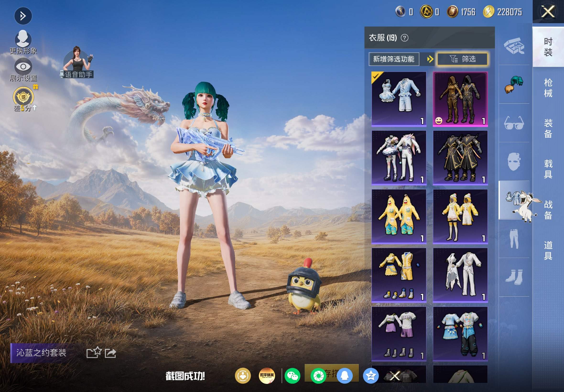Share screenshot via 和平精英 icon
The height and width of the screenshot is (392, 564).
(x=267, y=376)
